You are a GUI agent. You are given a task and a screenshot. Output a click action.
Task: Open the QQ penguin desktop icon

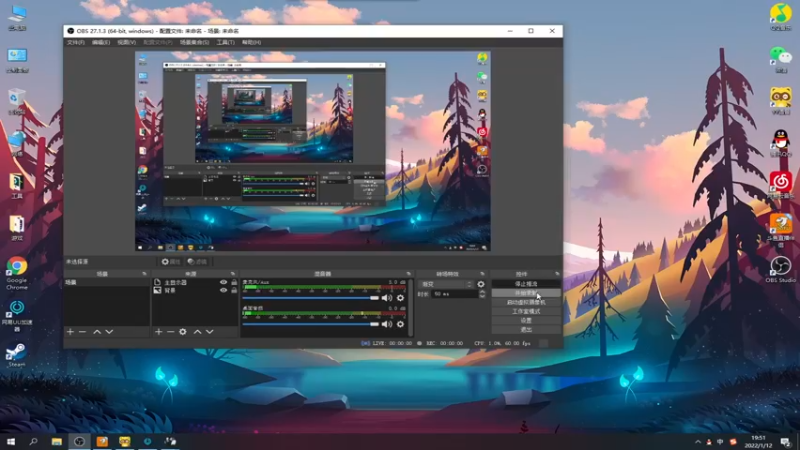781,143
